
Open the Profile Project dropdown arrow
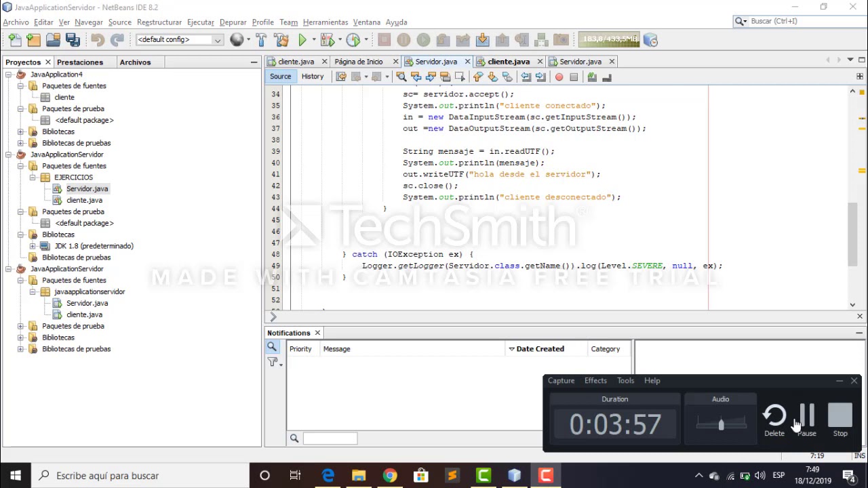[x=366, y=40]
